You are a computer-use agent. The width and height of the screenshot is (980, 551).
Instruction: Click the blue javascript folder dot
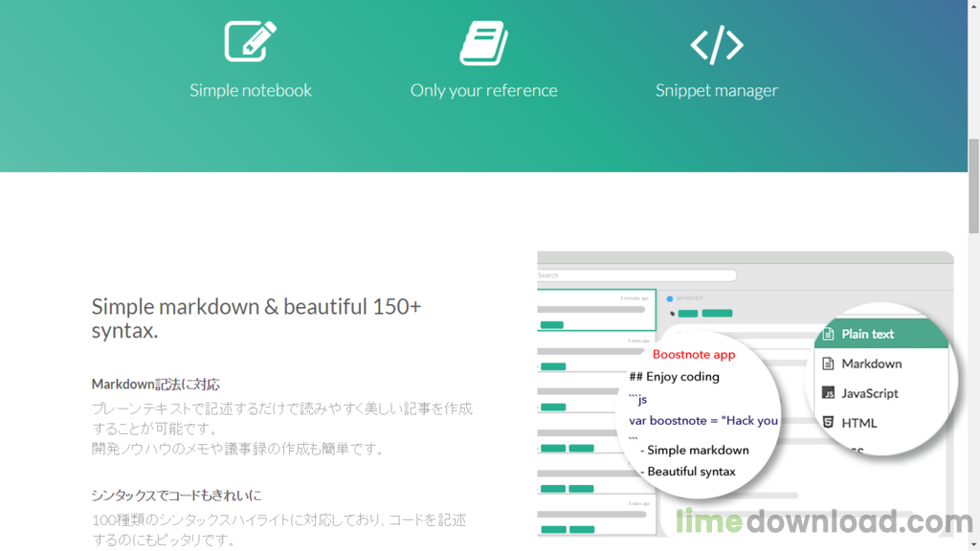[669, 298]
